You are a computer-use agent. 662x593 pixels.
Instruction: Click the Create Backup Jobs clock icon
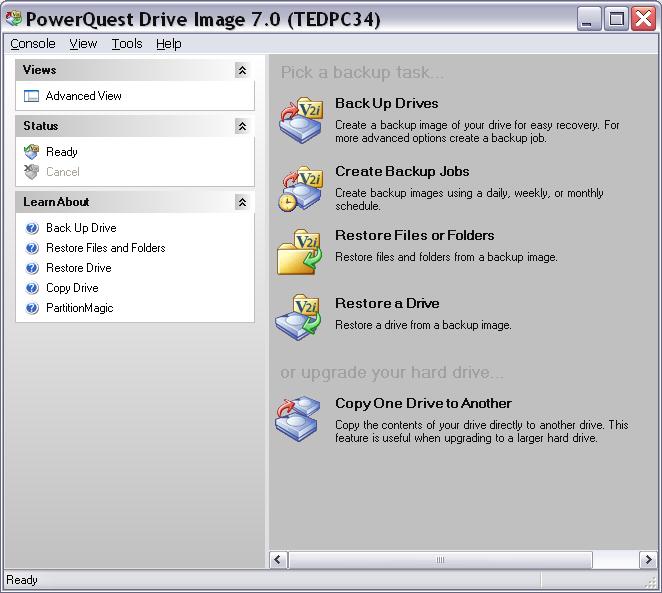tap(301, 189)
